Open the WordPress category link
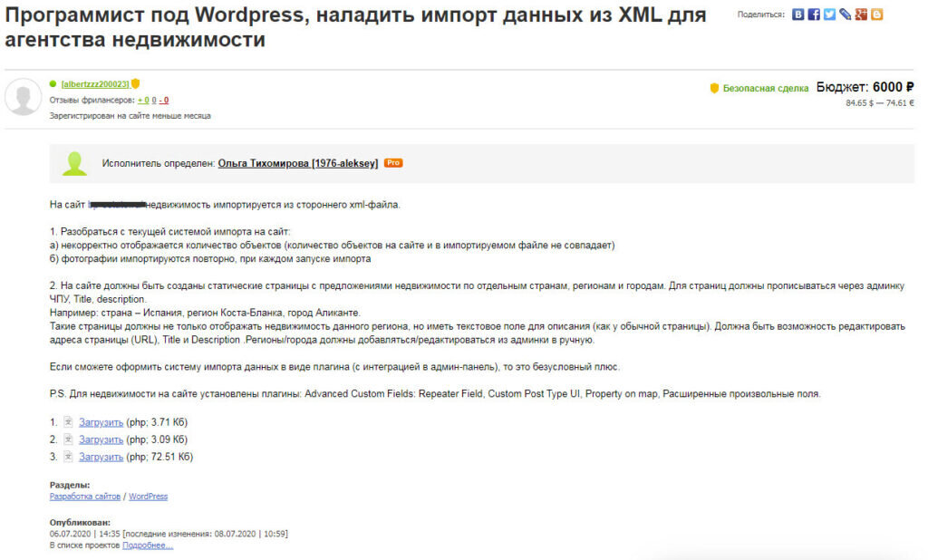 [x=148, y=496]
